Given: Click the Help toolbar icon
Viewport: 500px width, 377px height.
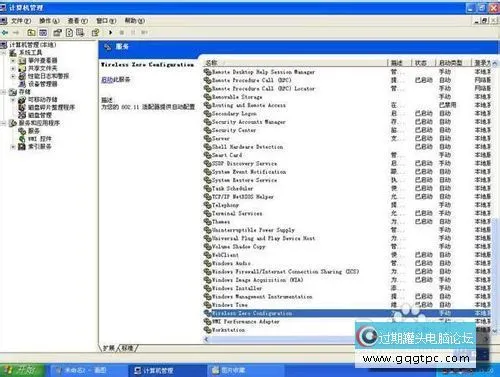Looking at the screenshot, I should click(95, 33).
